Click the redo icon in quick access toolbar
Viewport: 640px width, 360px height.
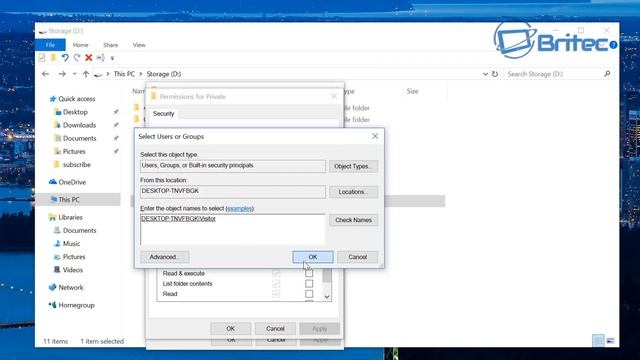(77, 58)
